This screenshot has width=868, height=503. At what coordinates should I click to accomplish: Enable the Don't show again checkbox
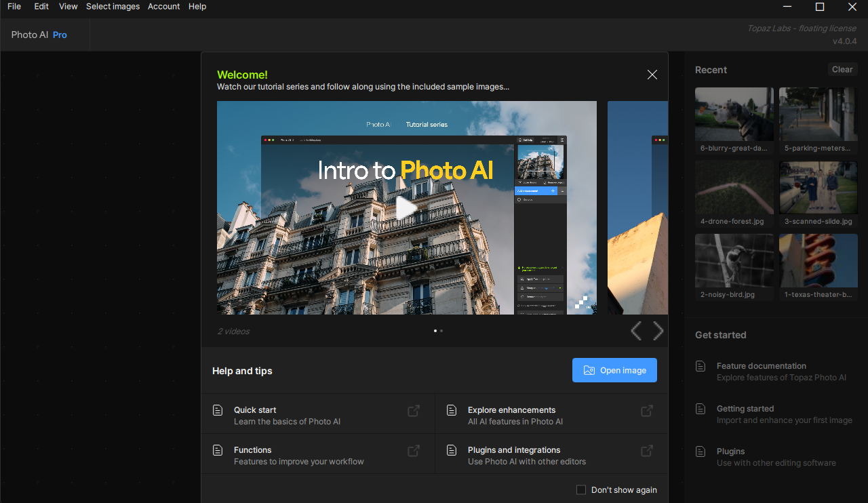click(581, 490)
